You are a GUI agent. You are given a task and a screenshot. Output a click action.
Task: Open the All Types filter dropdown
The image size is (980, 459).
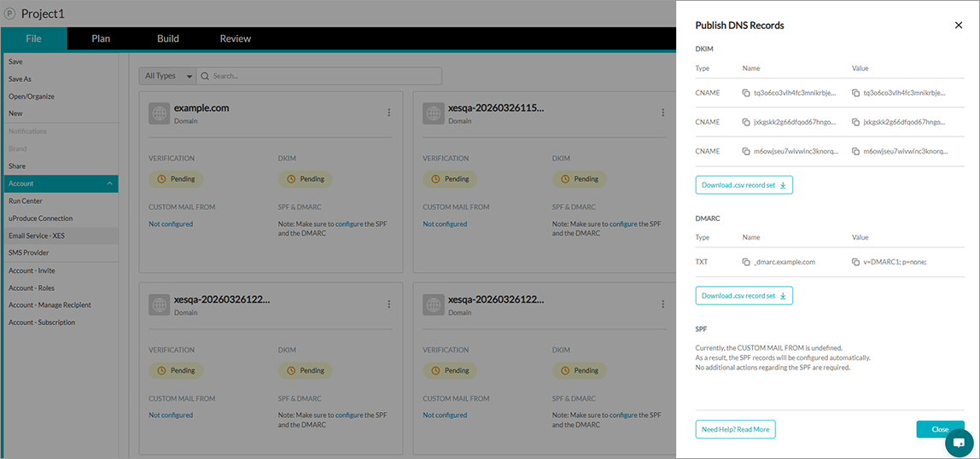(x=167, y=76)
